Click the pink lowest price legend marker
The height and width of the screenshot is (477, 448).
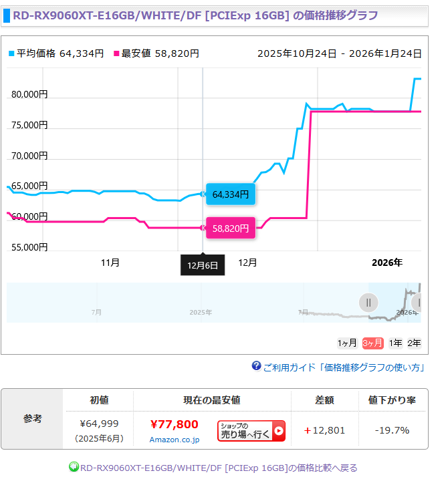click(x=117, y=53)
